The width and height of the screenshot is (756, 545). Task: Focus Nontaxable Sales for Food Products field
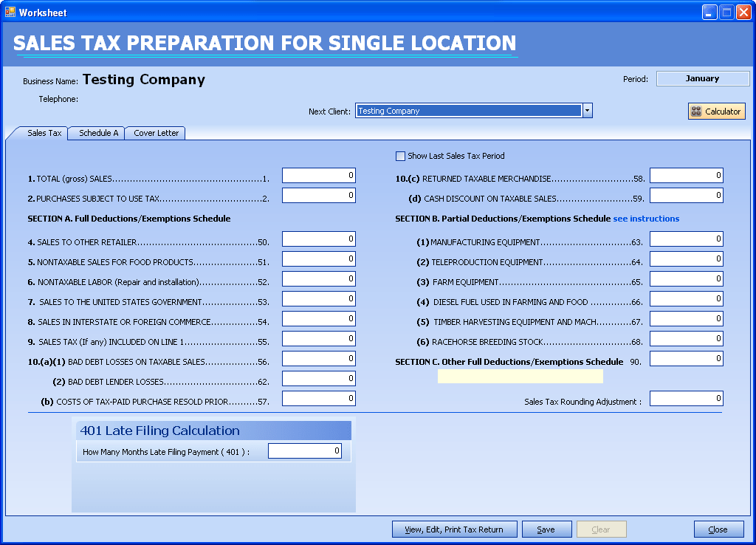pos(319,259)
